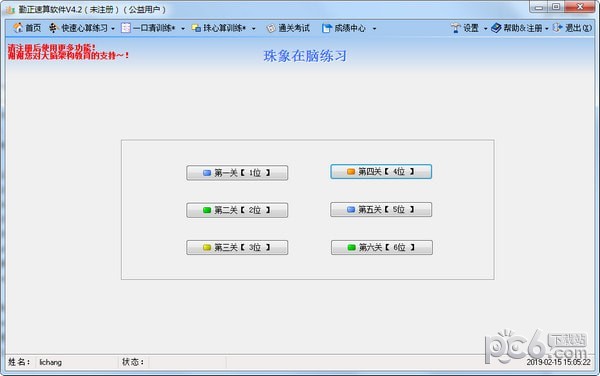
Task: Click the 成绩中心 icon
Action: pos(326,28)
